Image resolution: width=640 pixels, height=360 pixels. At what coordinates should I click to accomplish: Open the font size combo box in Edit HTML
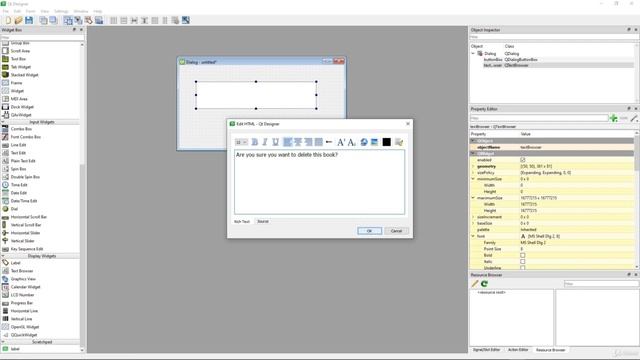[x=241, y=142]
